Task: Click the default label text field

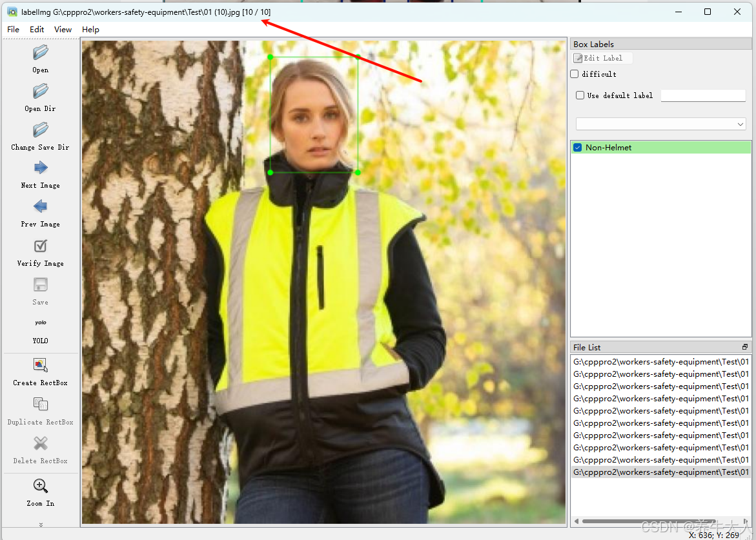Action: pyautogui.click(x=703, y=95)
